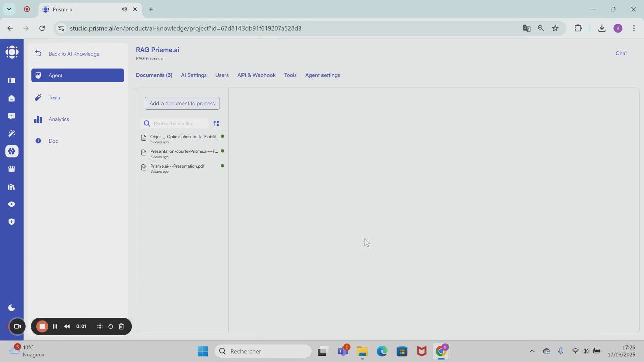Click the eye icon in the blue sidebar

(x=12, y=204)
